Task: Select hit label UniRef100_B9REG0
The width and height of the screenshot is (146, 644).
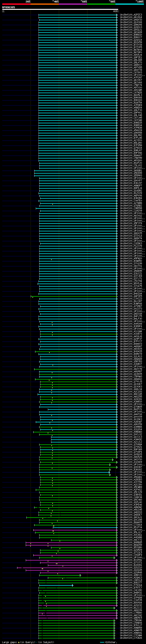Action: (131, 35)
